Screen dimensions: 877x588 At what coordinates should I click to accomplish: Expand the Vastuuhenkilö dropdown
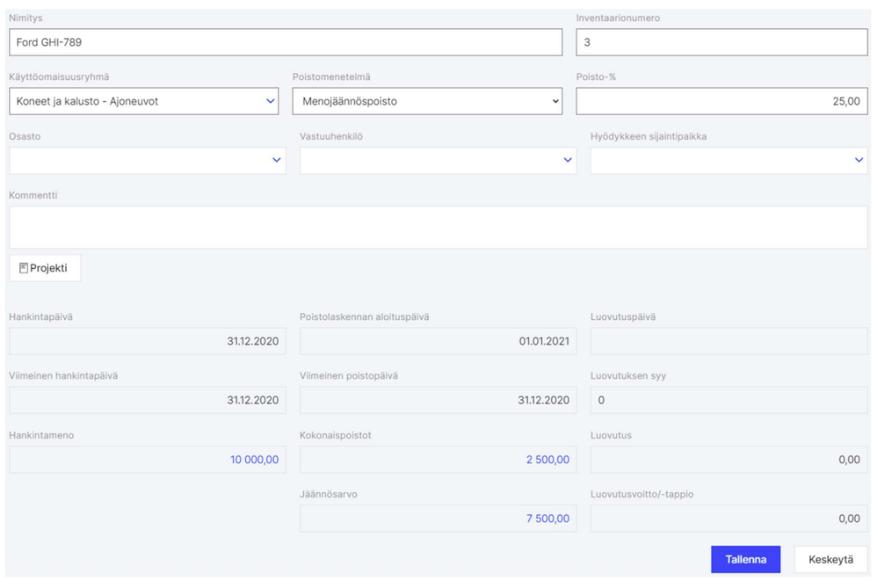[438, 160]
